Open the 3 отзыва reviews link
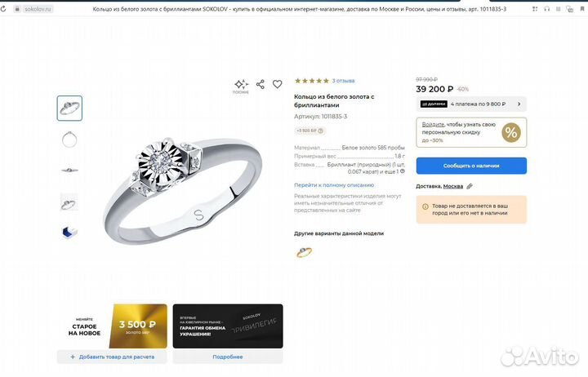 click(343, 81)
